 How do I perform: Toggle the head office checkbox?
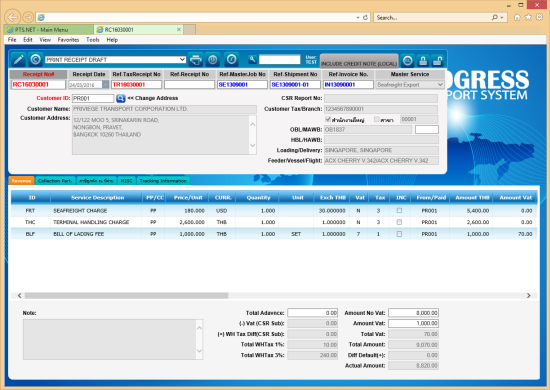[328, 119]
